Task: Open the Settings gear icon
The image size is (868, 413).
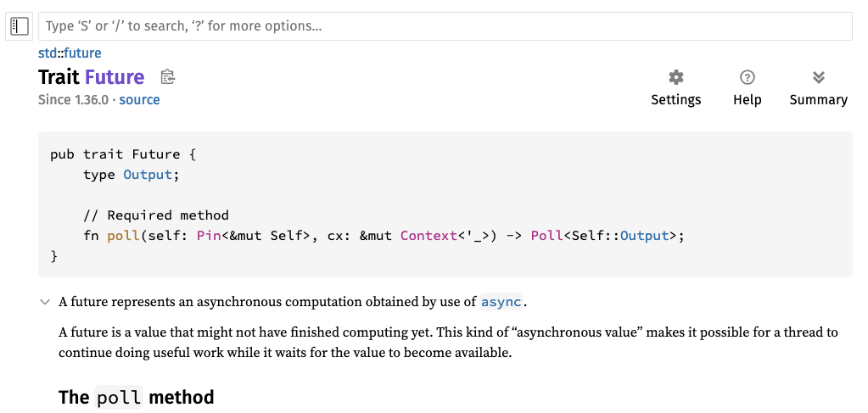Action: pos(675,78)
